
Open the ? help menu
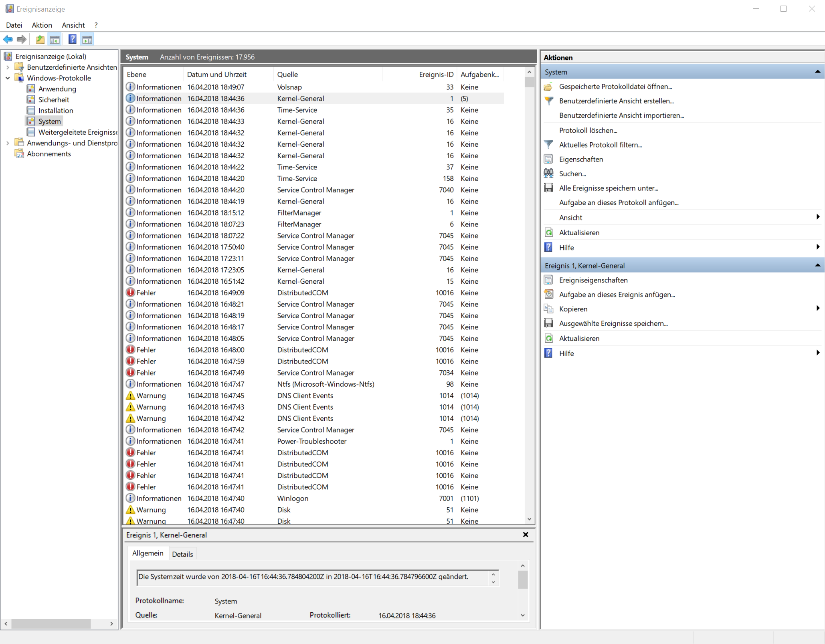click(96, 25)
